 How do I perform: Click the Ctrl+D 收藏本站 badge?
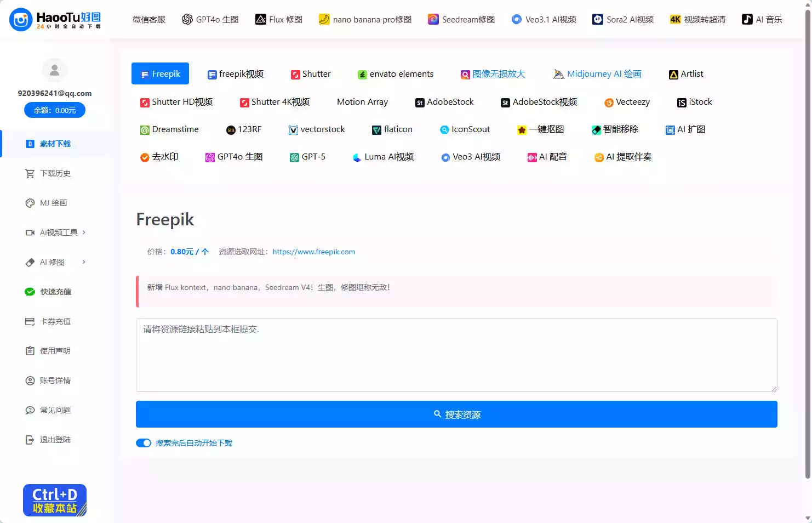tap(55, 500)
